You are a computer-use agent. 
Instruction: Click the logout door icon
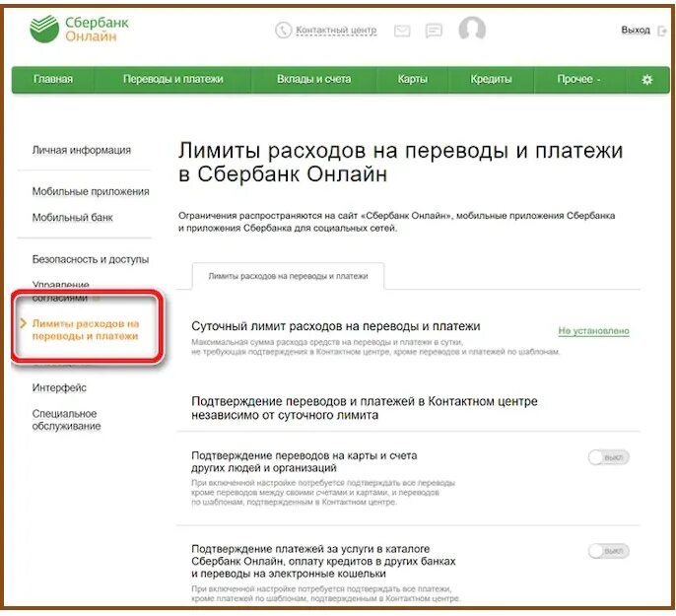click(x=662, y=31)
